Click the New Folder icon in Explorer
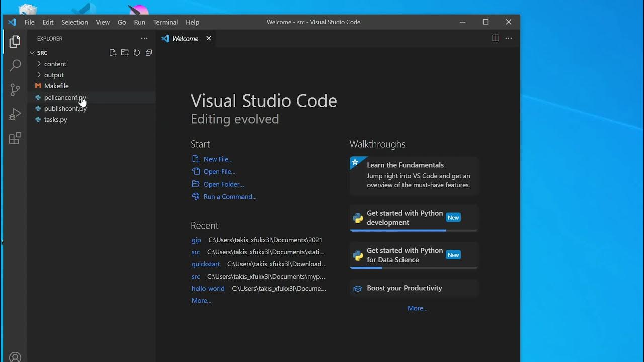The height and width of the screenshot is (362, 644). (125, 53)
